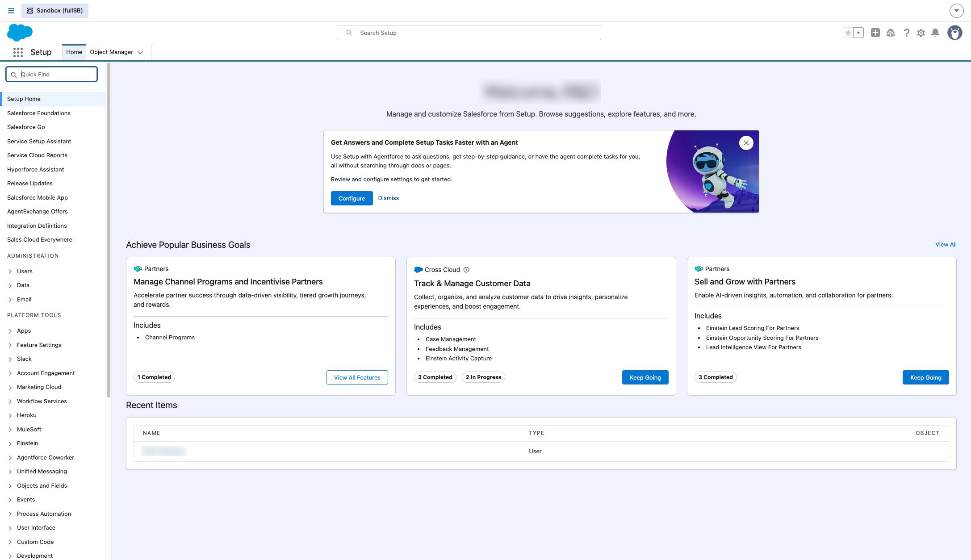Image resolution: width=971 pixels, height=560 pixels.
Task: Expand Objects and Fields
Action: point(10,486)
